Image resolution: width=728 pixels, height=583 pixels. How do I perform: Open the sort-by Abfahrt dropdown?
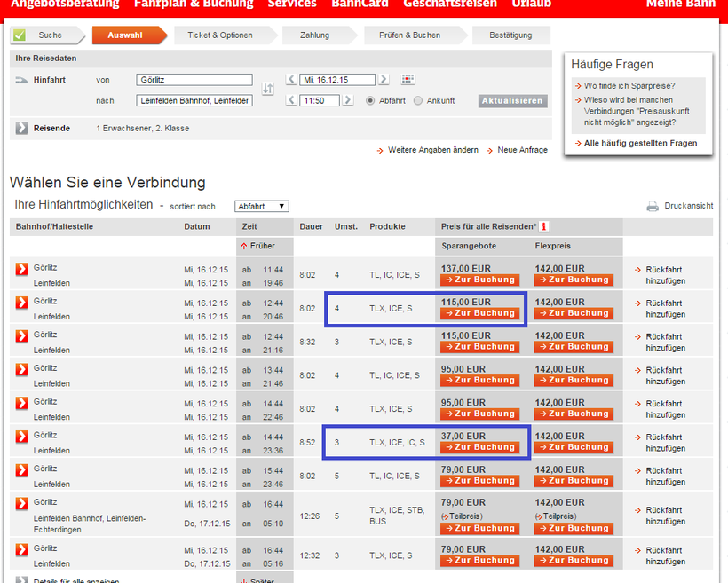(x=261, y=206)
